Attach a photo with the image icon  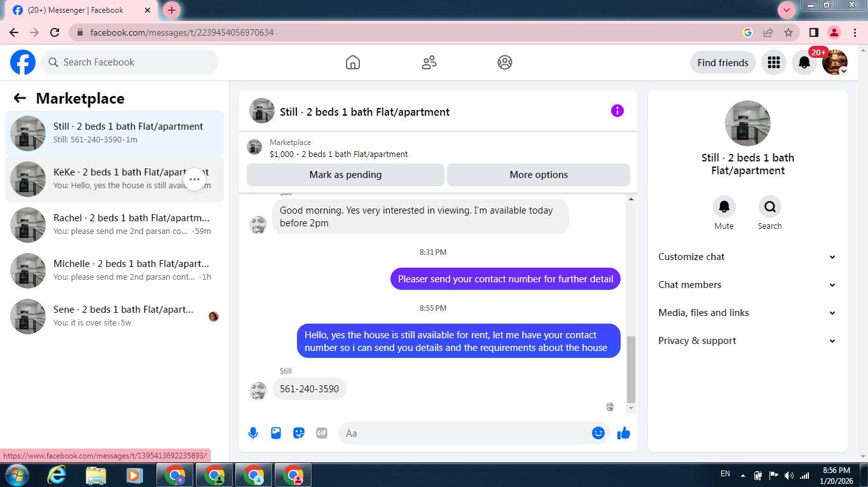point(276,433)
